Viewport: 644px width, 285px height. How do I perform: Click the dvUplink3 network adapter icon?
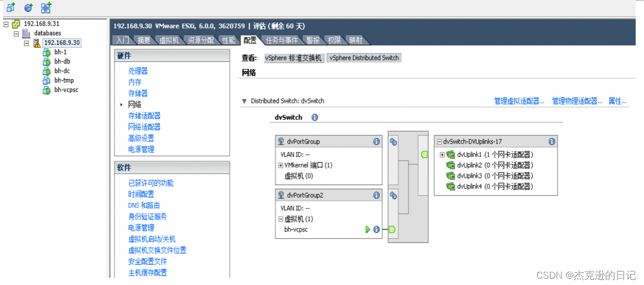[452, 176]
